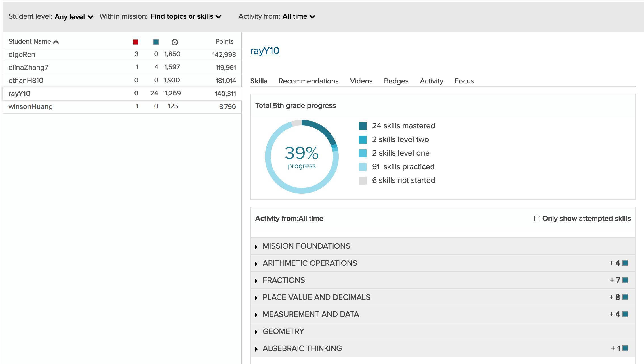644x364 pixels.
Task: Open the Badges tab
Action: (396, 81)
